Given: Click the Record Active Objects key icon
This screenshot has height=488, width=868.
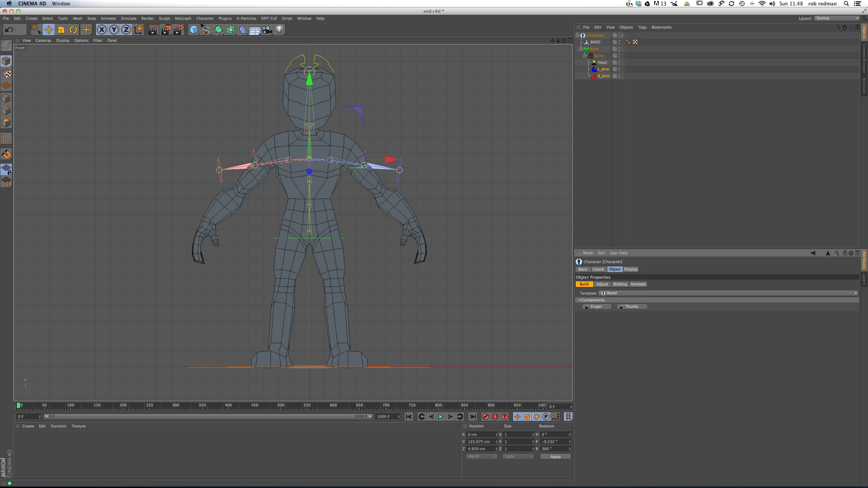Looking at the screenshot, I should click(x=486, y=417).
